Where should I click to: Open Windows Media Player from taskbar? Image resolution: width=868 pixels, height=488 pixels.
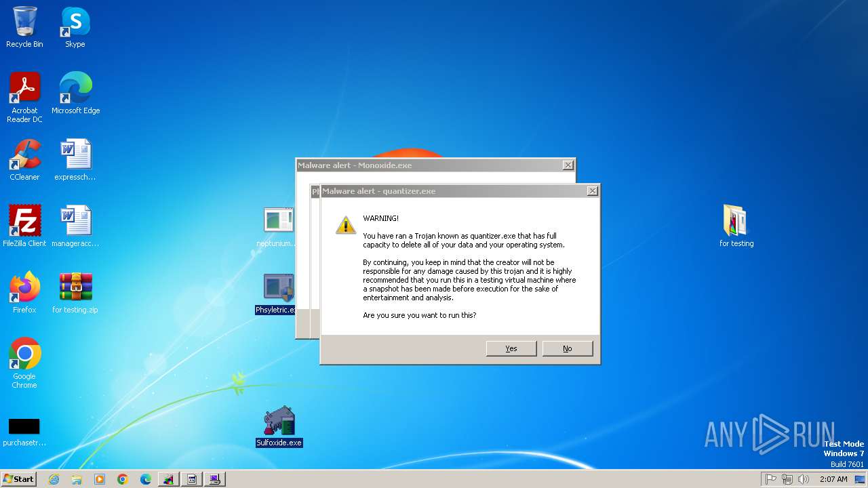pos(100,479)
